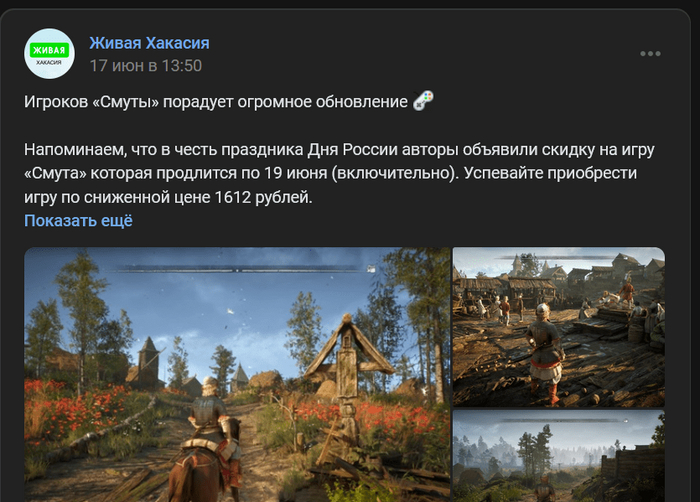
Task: Click the helmeted warrior in the town screenshot
Action: 543,353
